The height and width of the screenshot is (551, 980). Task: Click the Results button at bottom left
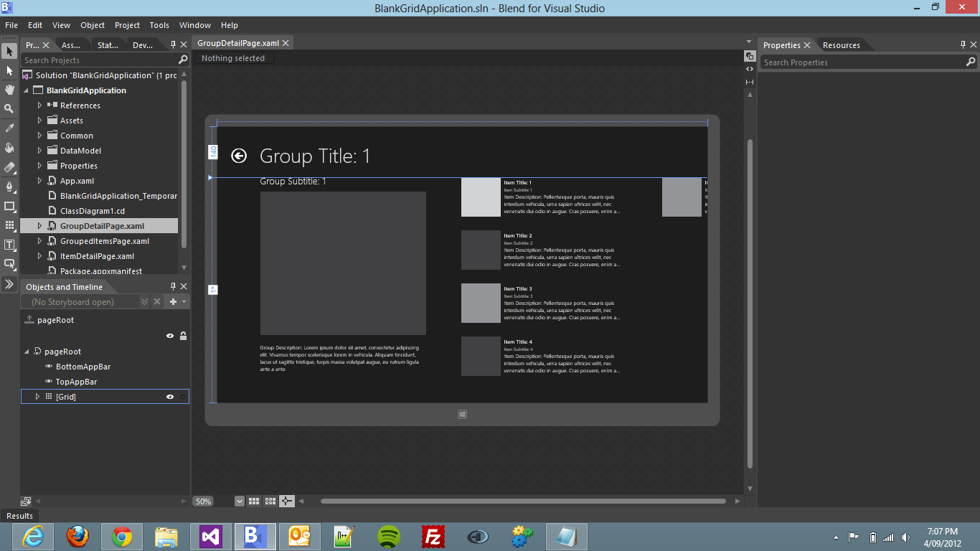(19, 515)
